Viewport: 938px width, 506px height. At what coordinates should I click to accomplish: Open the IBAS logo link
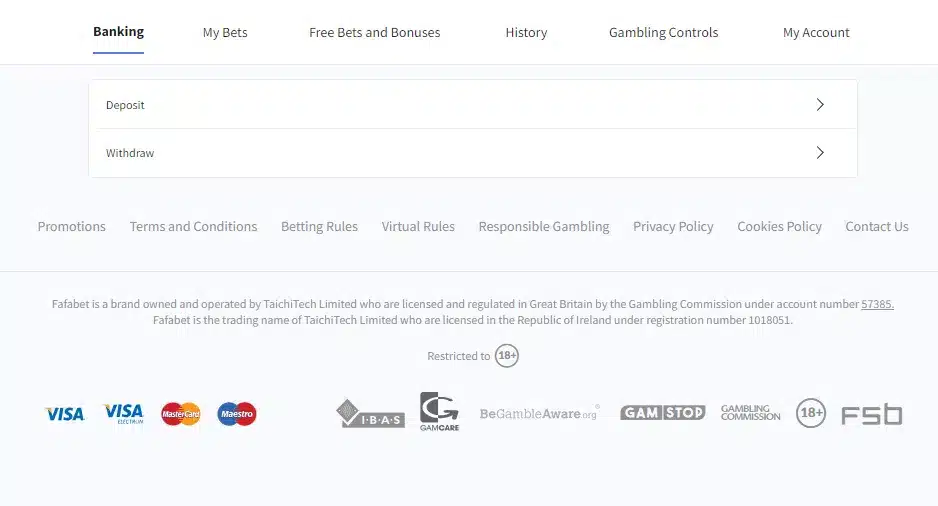click(370, 414)
